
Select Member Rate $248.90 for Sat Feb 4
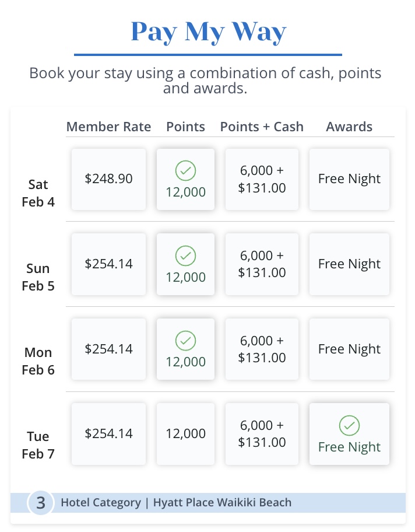108,179
